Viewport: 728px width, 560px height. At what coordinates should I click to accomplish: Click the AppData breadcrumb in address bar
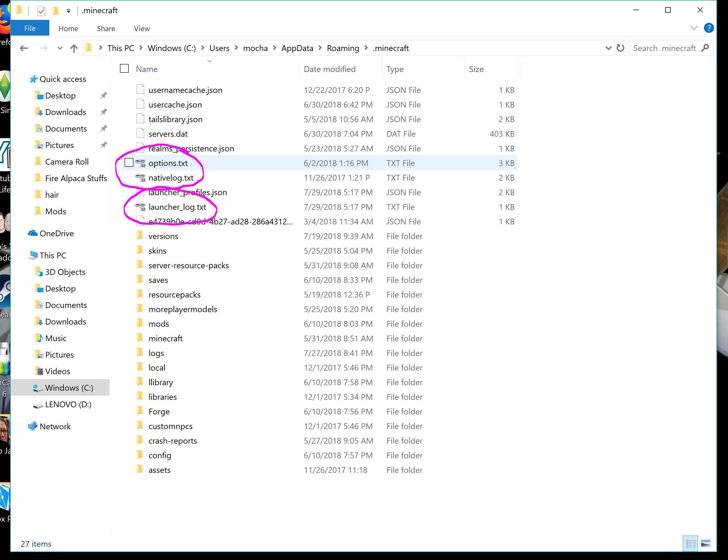297,48
